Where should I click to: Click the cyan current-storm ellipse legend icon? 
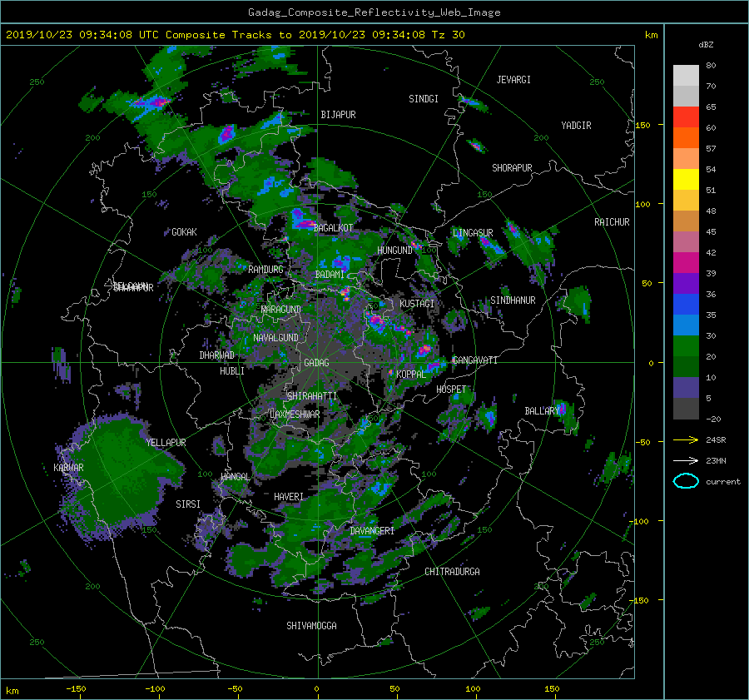pyautogui.click(x=686, y=481)
